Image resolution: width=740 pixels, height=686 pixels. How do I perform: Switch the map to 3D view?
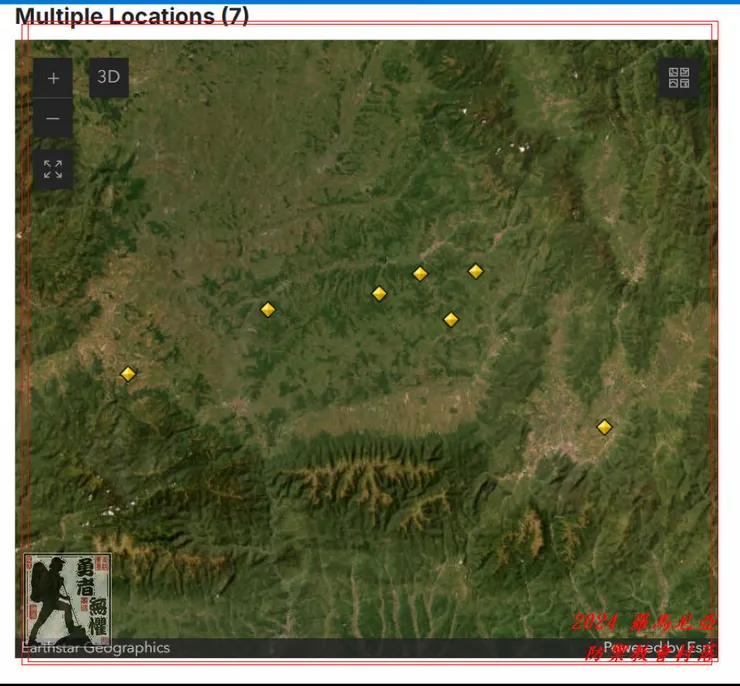click(109, 77)
